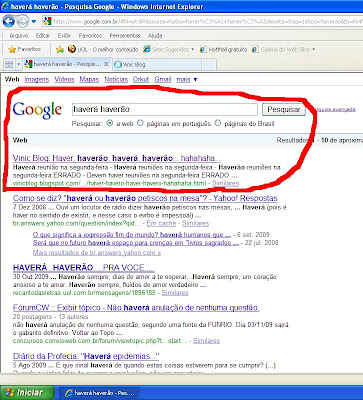Click the browser Forward arrow button

pos(23,21)
